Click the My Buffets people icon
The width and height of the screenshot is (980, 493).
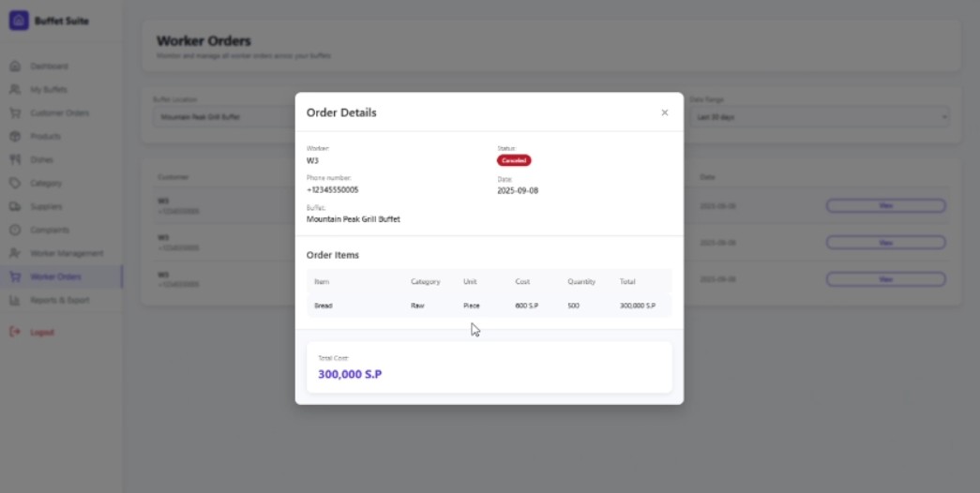[x=15, y=90]
